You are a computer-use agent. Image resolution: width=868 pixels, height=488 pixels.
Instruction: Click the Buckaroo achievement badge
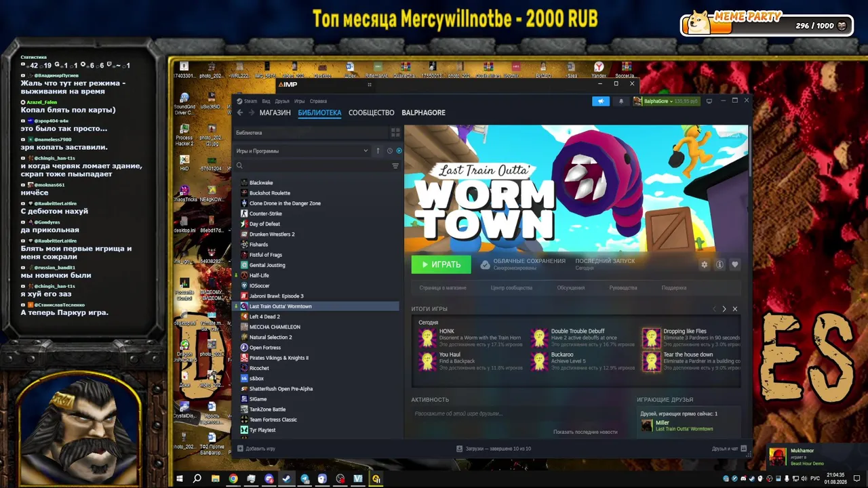(539, 361)
